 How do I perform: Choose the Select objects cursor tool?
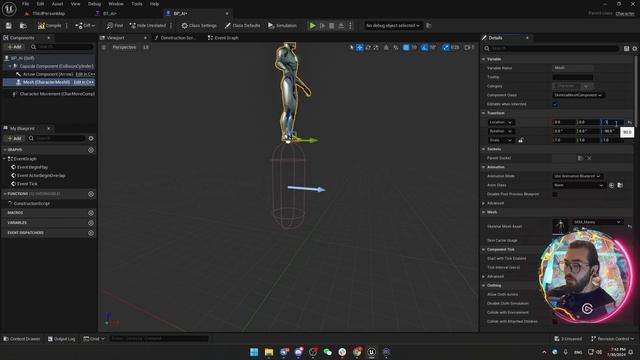pyautogui.click(x=351, y=47)
